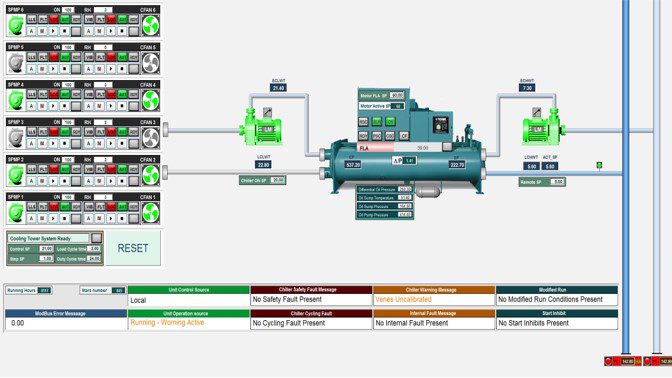The image size is (672, 378).
Task: Click the Cooling Tower System Ready gray button
Action: pos(96,238)
